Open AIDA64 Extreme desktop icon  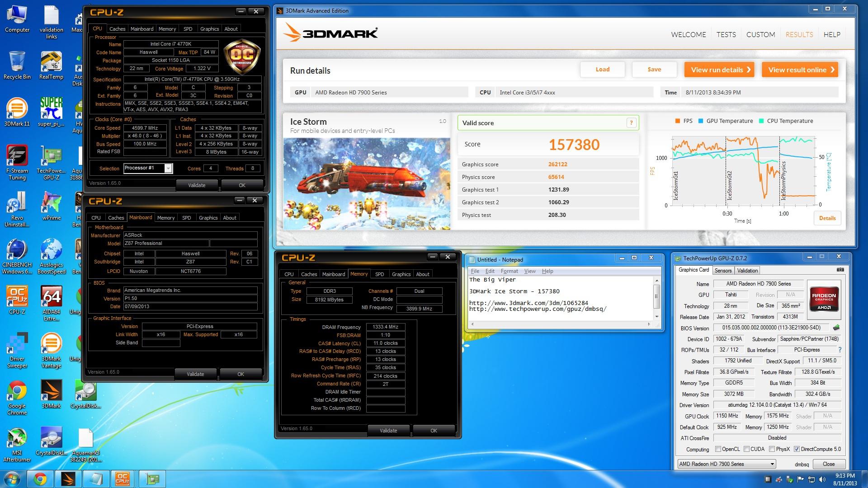pos(52,304)
